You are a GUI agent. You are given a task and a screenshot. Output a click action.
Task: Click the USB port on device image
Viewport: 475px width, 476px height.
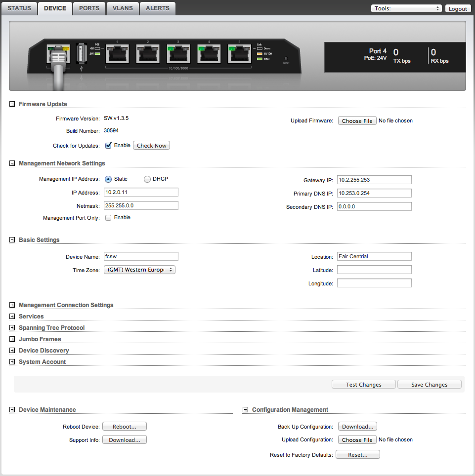tap(81, 53)
